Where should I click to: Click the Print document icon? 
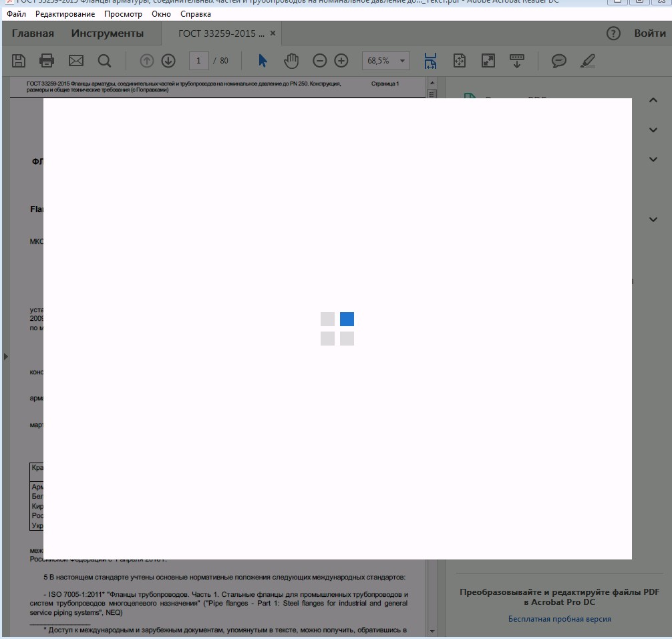click(x=47, y=61)
